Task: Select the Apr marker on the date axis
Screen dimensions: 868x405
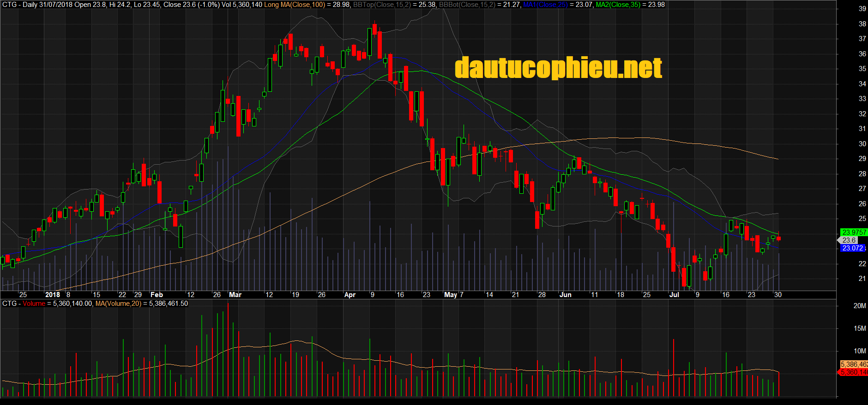Action: [x=350, y=295]
